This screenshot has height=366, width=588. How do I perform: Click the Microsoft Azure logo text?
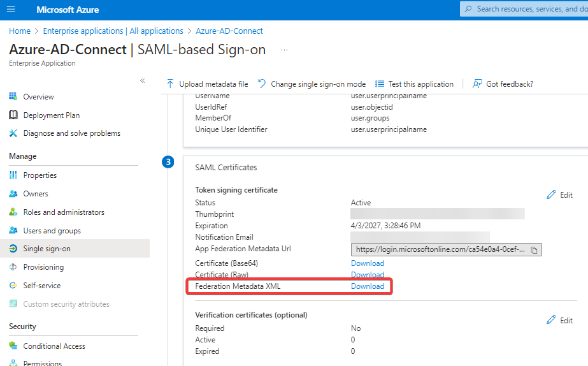click(68, 10)
